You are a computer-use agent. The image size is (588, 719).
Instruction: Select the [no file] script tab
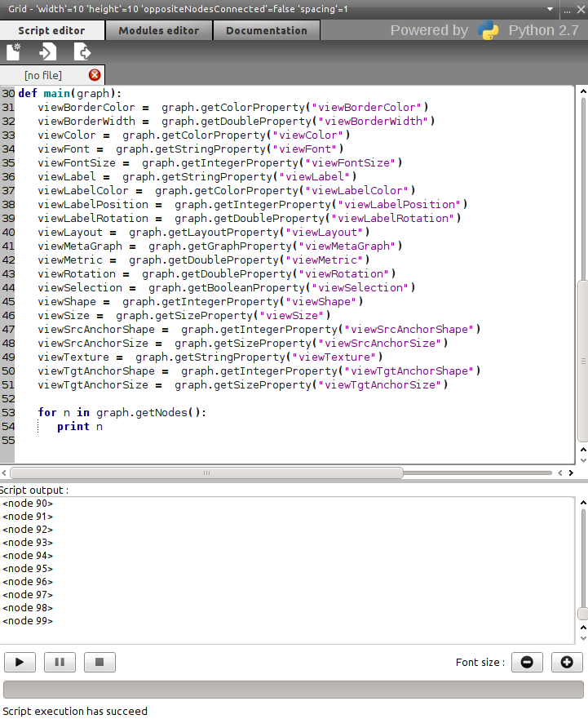[x=44, y=75]
